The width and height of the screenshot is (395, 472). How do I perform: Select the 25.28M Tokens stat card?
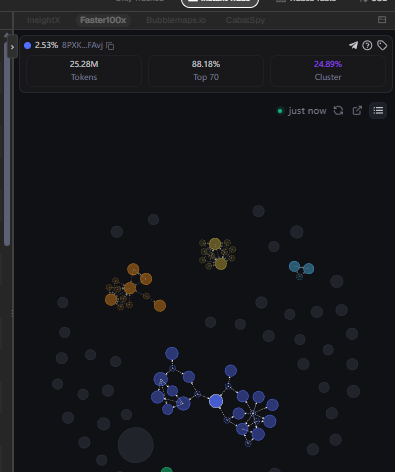pos(84,71)
